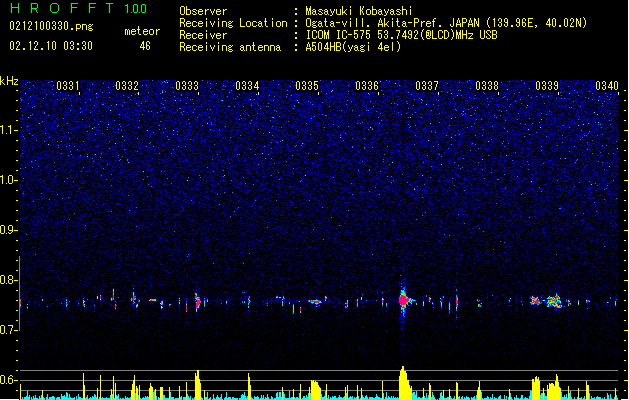Click the ICOM IC-575 receiver description
This screenshot has width=629, height=400.
point(401,35)
